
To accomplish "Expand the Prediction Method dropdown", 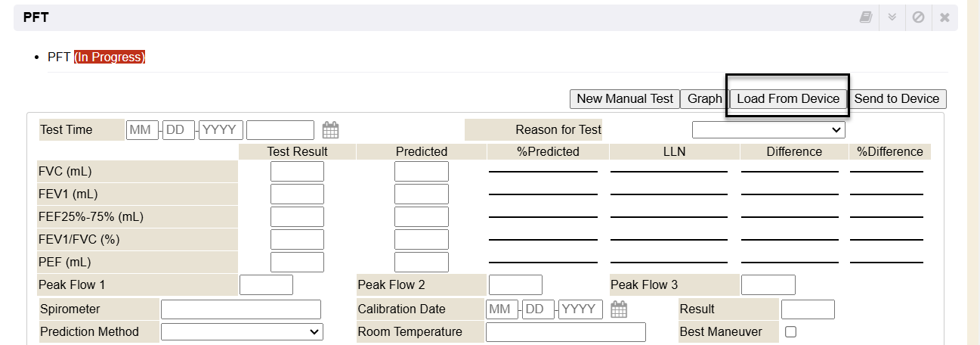I will point(242,331).
